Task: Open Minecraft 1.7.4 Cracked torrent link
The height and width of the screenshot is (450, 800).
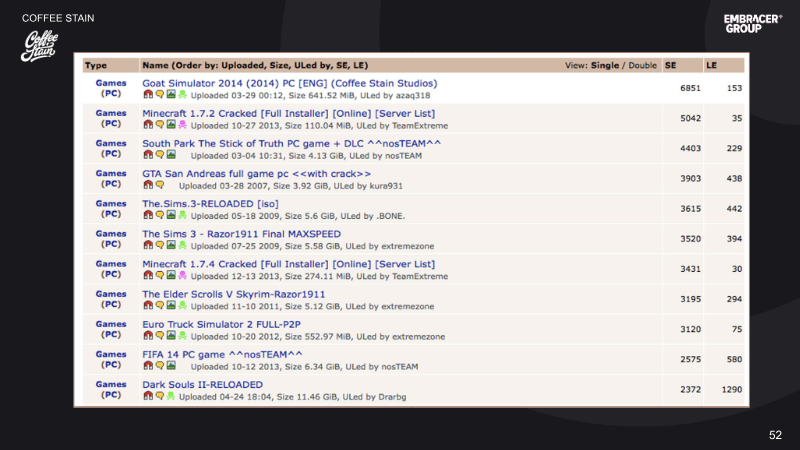Action: tap(288, 264)
